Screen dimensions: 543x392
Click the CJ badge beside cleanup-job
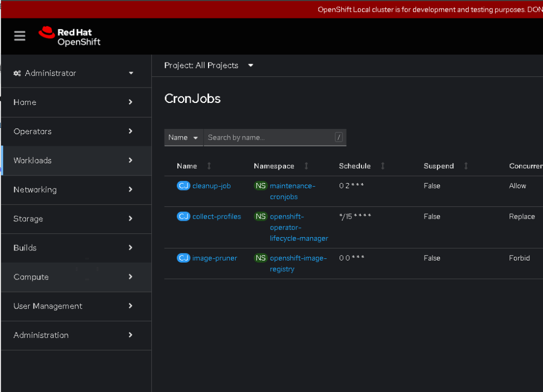184,186
